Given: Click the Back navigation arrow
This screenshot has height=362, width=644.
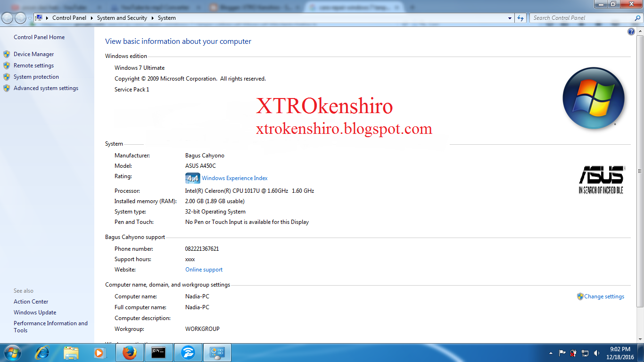Looking at the screenshot, I should tap(8, 18).
